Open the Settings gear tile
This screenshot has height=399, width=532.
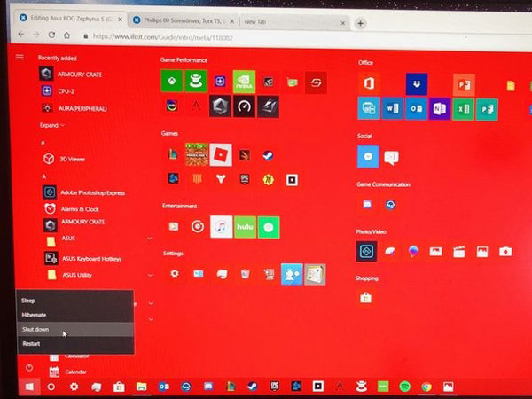pyautogui.click(x=175, y=273)
